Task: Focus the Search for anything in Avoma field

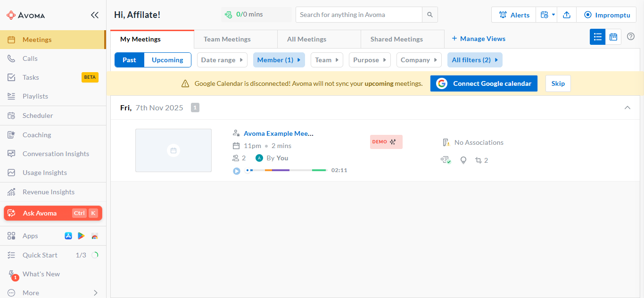Action: 359,15
